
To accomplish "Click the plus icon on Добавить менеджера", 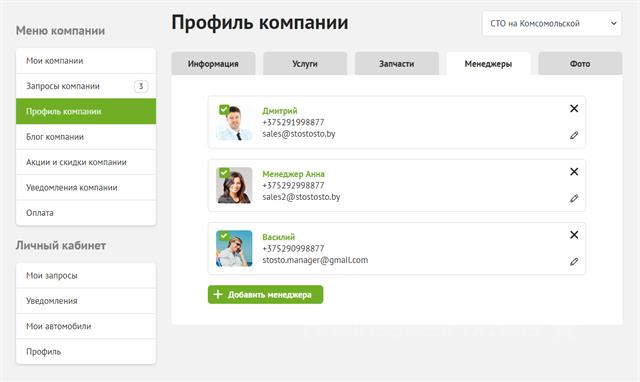I will (x=218, y=294).
